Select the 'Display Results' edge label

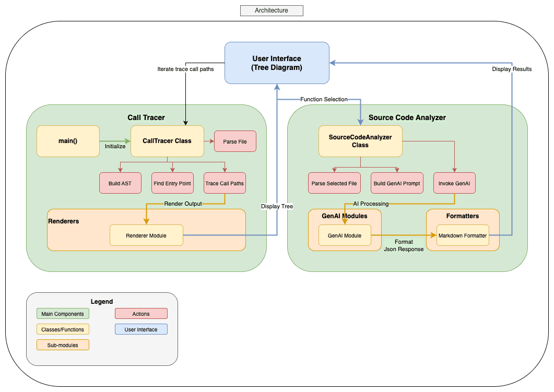(512, 69)
